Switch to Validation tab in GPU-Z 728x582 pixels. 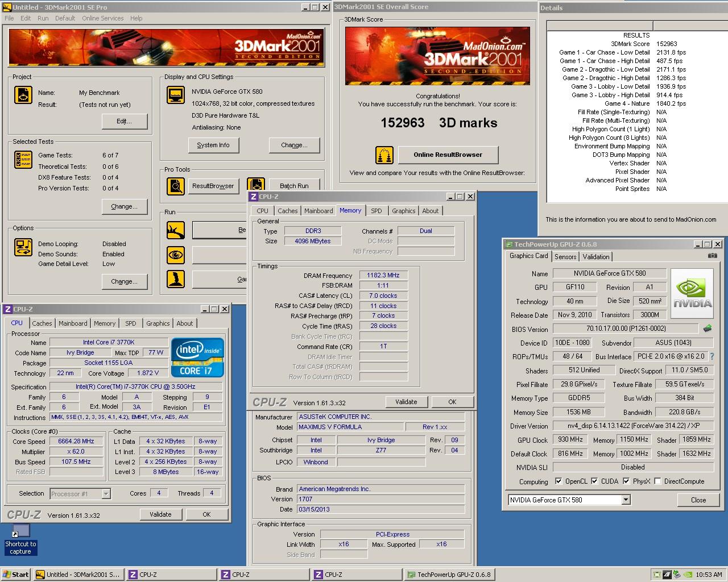tap(596, 257)
